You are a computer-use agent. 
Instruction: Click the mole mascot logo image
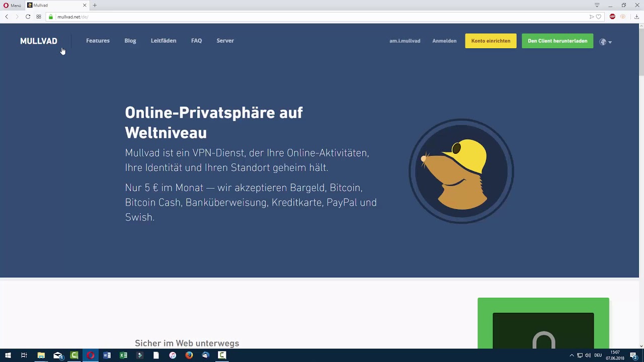461,171
